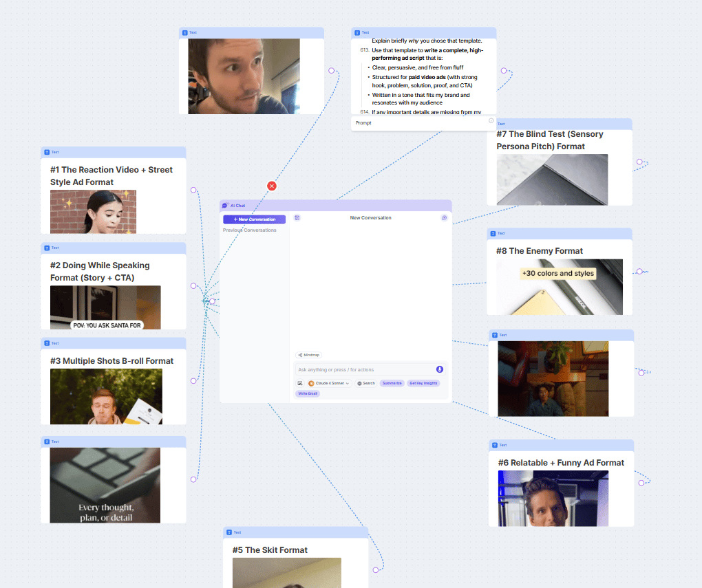Click connector handle of the prompt instructions card
702x588 pixels.
point(504,71)
